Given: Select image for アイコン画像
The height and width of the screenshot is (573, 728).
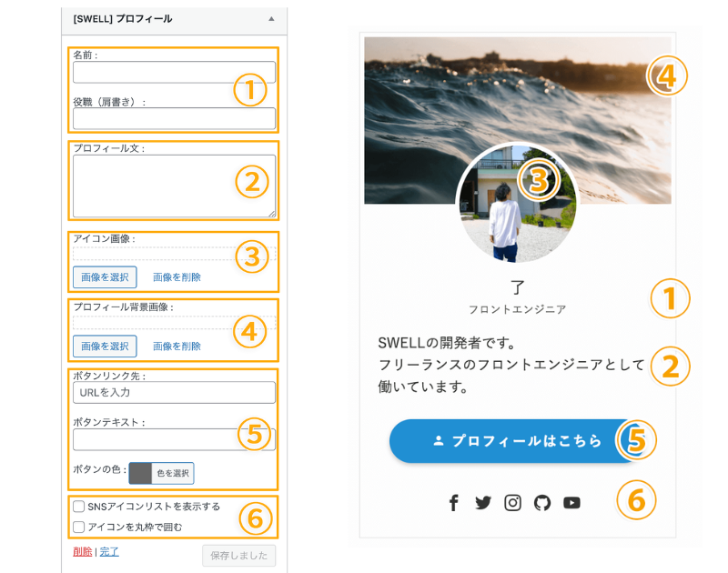Looking at the screenshot, I should 105,277.
